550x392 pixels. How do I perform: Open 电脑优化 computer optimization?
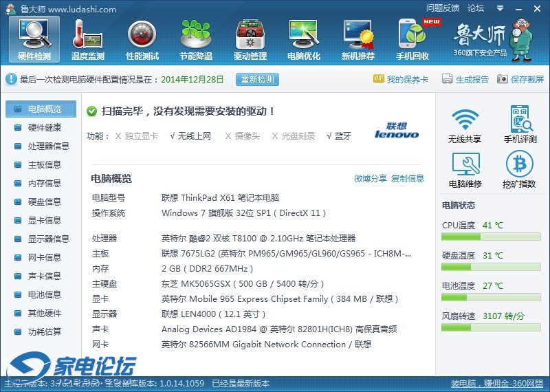click(304, 40)
